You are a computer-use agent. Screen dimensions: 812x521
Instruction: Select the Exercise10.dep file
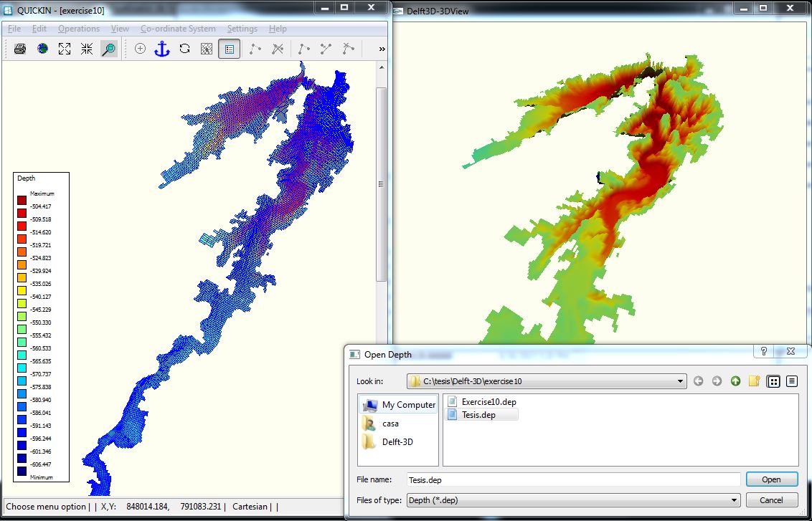click(481, 401)
